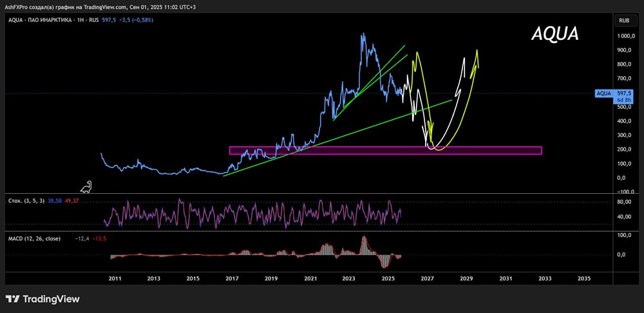Select the Стох. (3, 5, 3) indicator legend

pos(26,201)
